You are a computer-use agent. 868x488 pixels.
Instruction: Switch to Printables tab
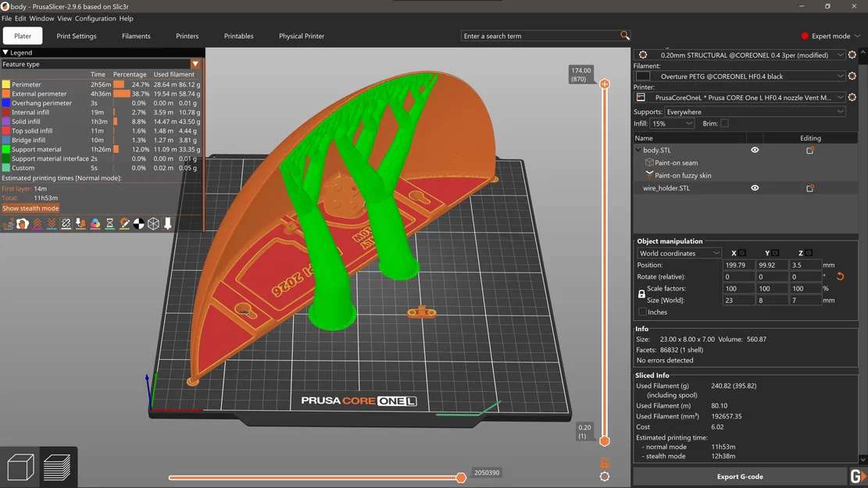coord(238,36)
